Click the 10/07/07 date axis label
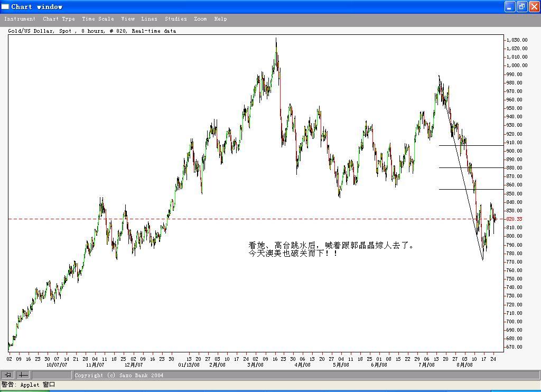This screenshot has width=541, height=392. click(57, 365)
